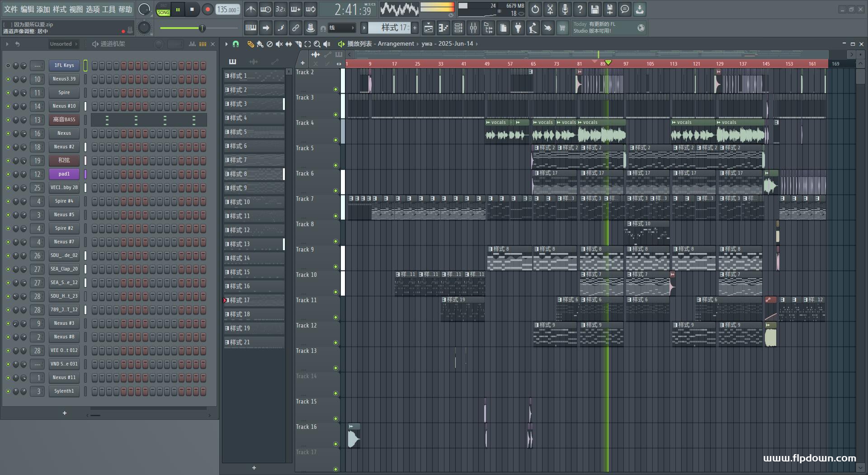This screenshot has height=475, width=868.
Task: Open the 添加 menu
Action: [43, 9]
